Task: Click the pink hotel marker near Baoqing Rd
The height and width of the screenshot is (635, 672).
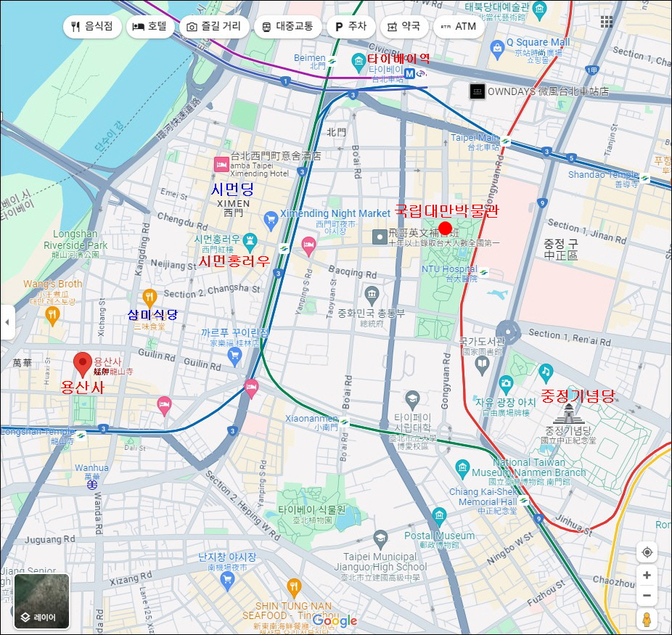Action: (308, 246)
